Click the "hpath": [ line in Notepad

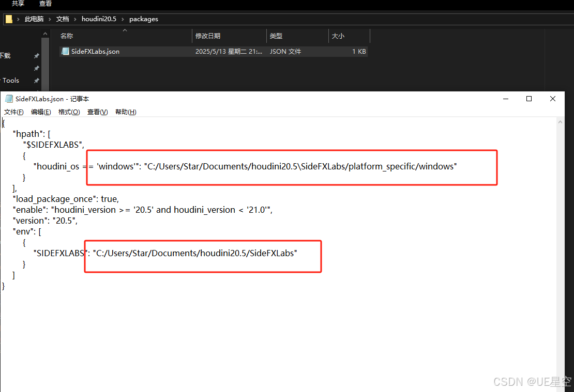32,134
